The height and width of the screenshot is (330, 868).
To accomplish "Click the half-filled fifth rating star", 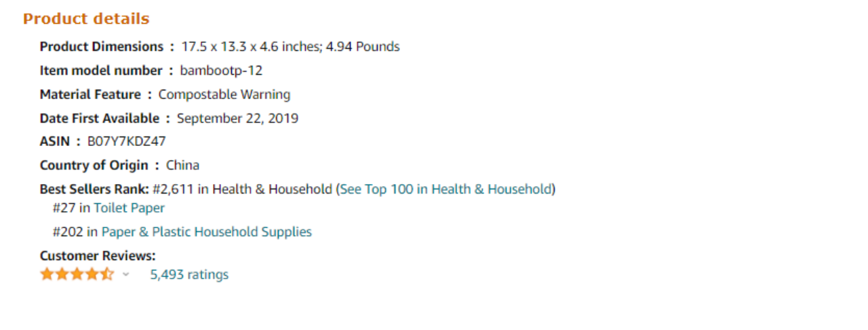I will [108, 274].
